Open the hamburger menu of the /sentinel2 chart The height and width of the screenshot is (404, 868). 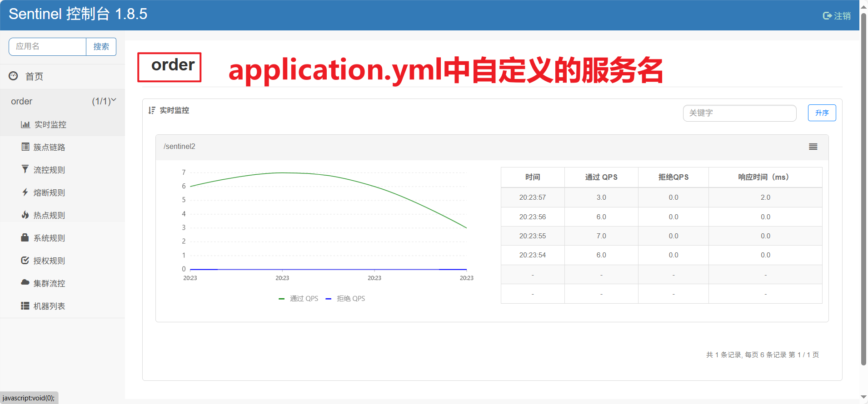point(813,147)
